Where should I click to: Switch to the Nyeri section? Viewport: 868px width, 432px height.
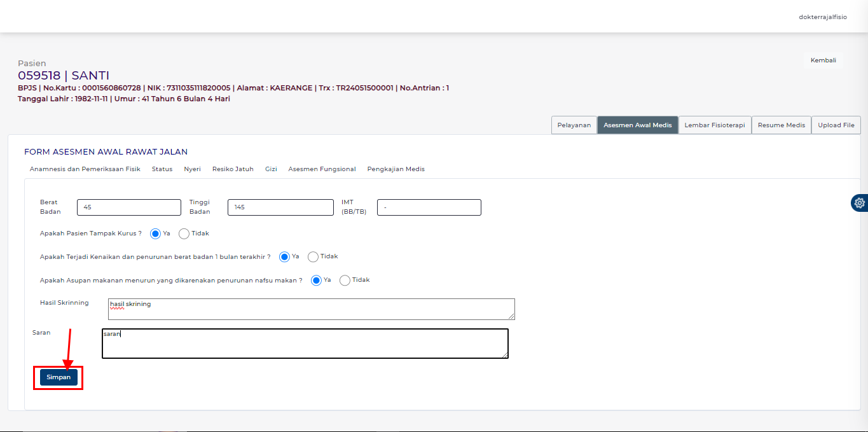[192, 169]
